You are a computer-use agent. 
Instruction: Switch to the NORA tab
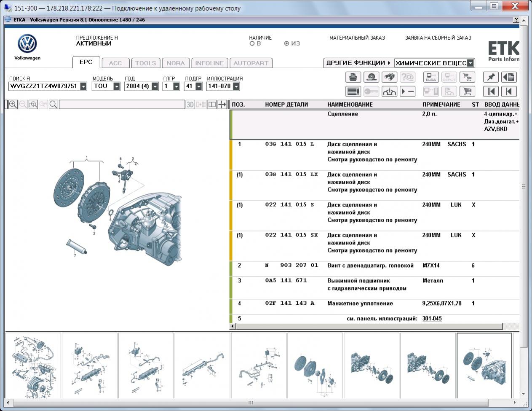pyautogui.click(x=176, y=63)
